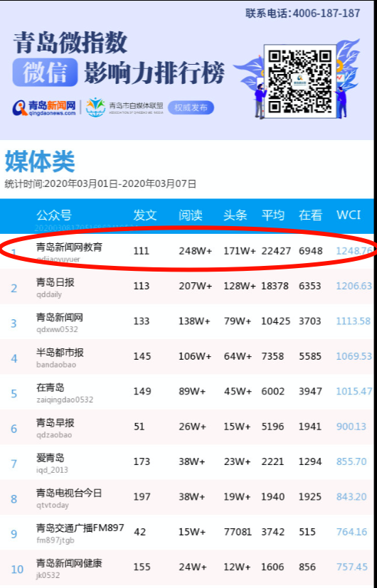The width and height of the screenshot is (377, 588).
Task: Select the 爱青岛 account name
Action: (51, 458)
